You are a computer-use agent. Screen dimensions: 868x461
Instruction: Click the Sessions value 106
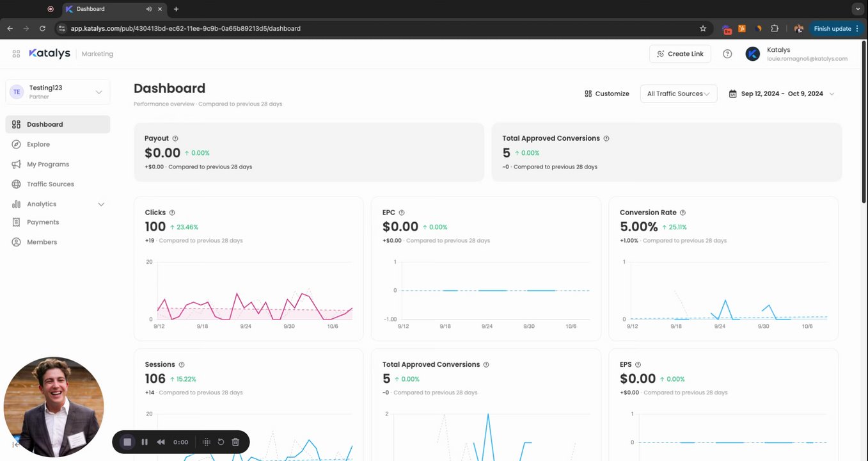(x=155, y=378)
